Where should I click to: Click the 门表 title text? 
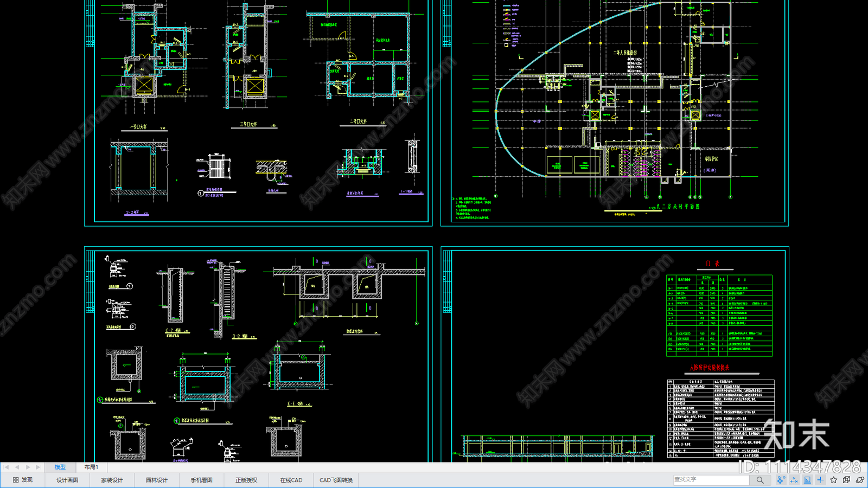712,264
